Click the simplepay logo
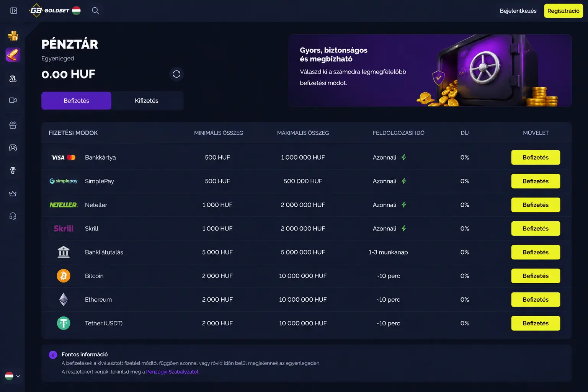588x392 pixels. [64, 181]
